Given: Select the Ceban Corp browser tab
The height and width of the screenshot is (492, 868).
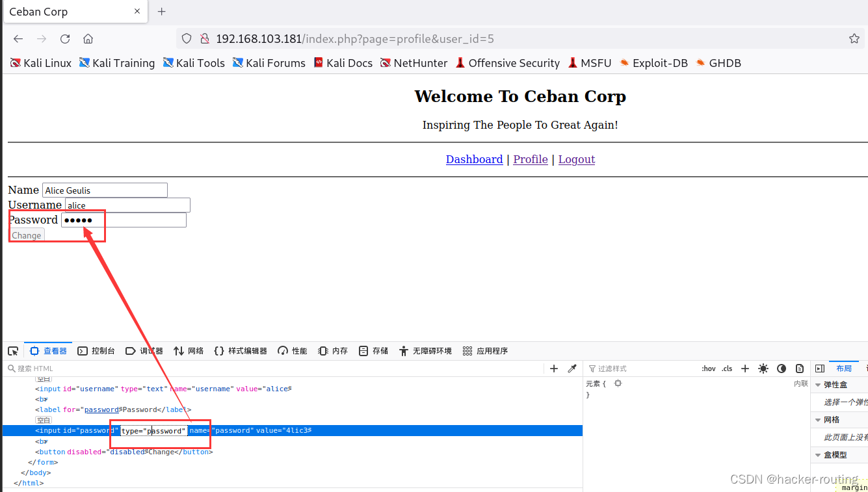Looking at the screenshot, I should click(x=75, y=12).
